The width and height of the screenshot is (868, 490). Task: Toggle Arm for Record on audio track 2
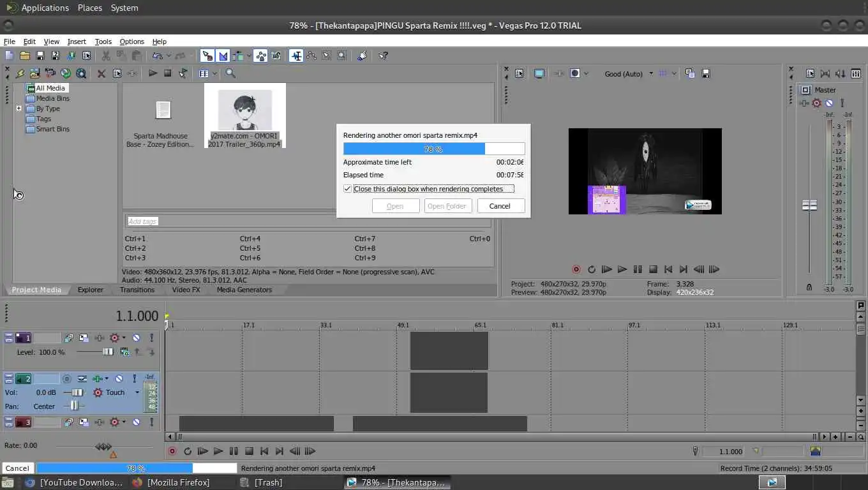click(66, 379)
